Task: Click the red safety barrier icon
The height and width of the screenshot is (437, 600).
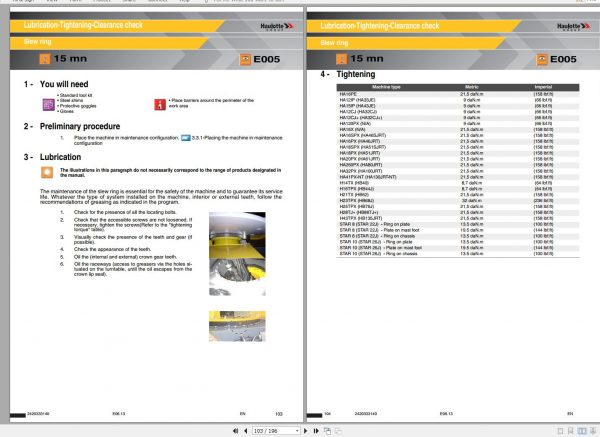Action: [x=160, y=104]
